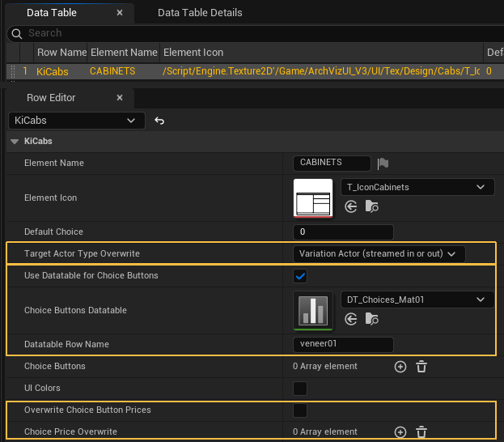The height and width of the screenshot is (442, 504).
Task: Add element to Choice Buttons array
Action: click(400, 367)
